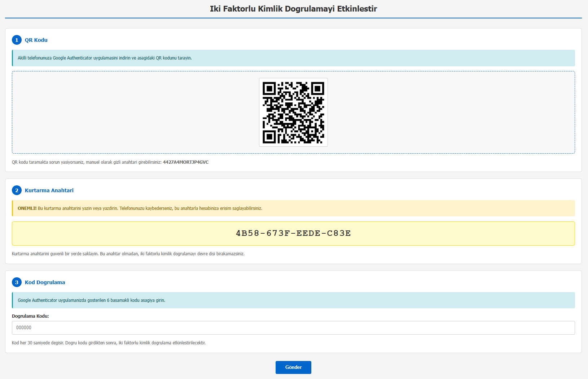Click the Gönder submit button
This screenshot has height=379, width=588.
pos(293,367)
